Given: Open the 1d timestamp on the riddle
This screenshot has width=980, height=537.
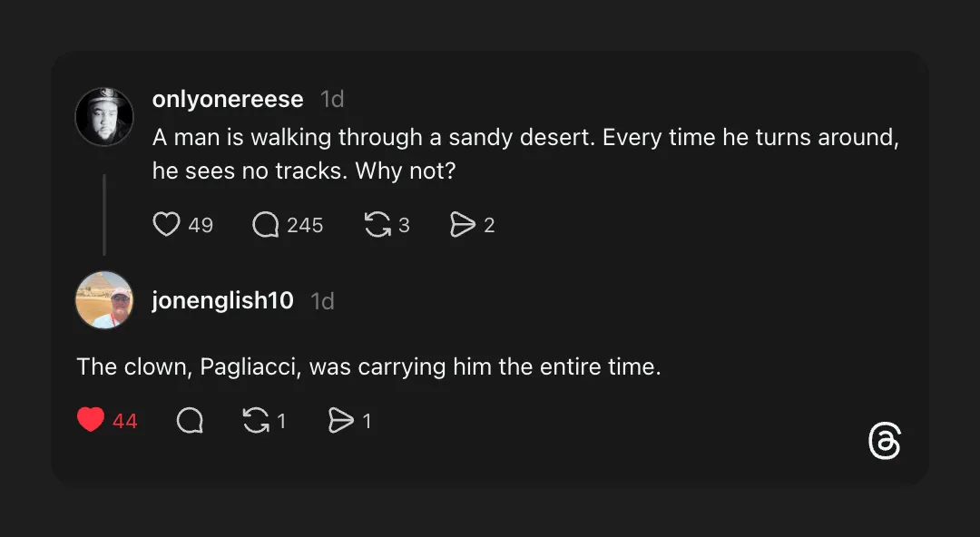Looking at the screenshot, I should tap(331, 99).
